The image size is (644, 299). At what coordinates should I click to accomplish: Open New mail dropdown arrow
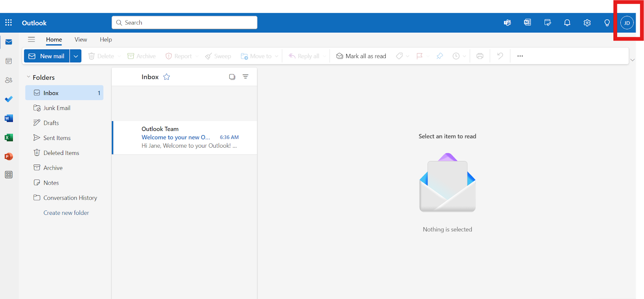[x=76, y=56]
